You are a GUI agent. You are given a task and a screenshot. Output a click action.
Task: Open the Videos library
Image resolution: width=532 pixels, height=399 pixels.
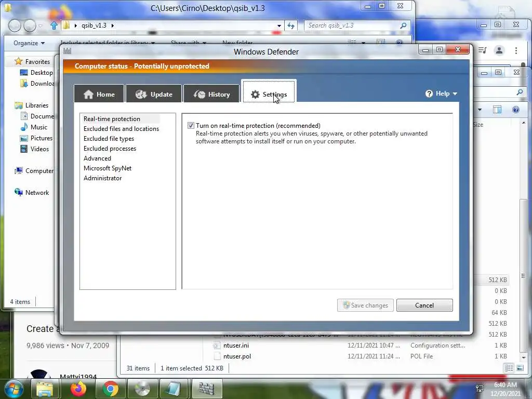coord(34,149)
